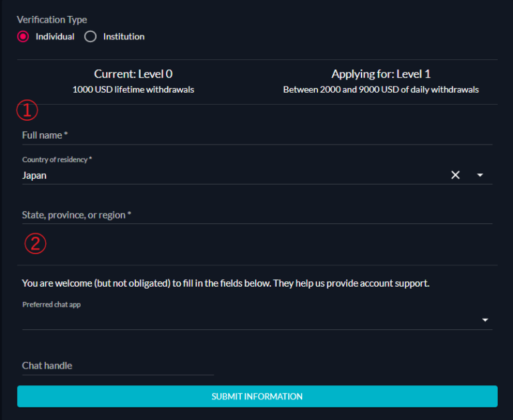
Task: Click the Individual label text
Action: tap(55, 37)
